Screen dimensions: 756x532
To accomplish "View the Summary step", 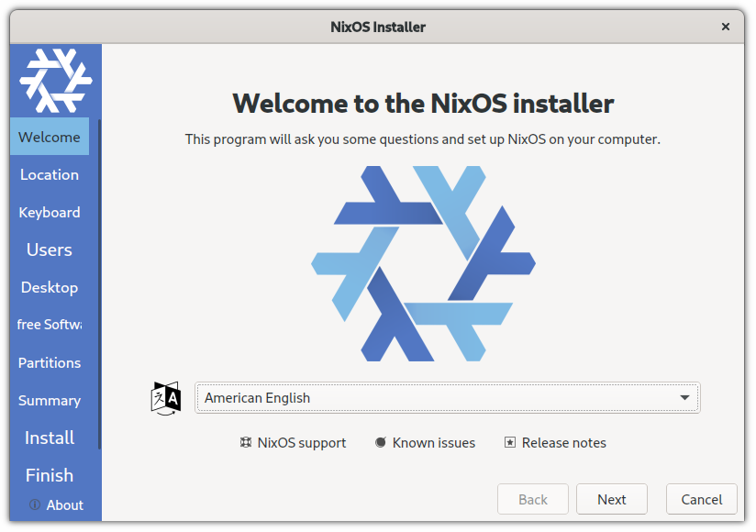I will point(50,400).
